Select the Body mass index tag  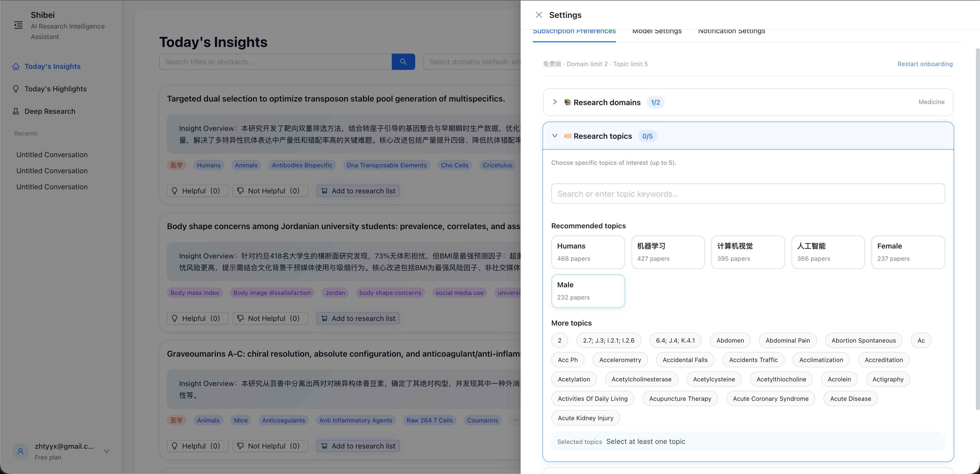194,293
